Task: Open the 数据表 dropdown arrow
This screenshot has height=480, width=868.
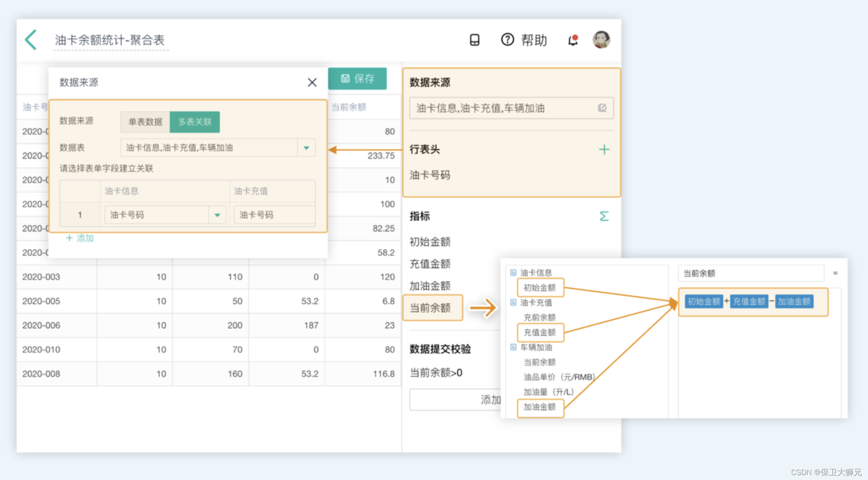Action: pos(306,148)
